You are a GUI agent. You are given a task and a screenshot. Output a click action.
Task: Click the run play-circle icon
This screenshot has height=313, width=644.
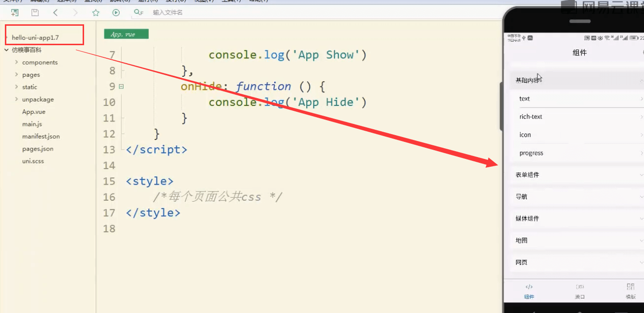point(116,13)
